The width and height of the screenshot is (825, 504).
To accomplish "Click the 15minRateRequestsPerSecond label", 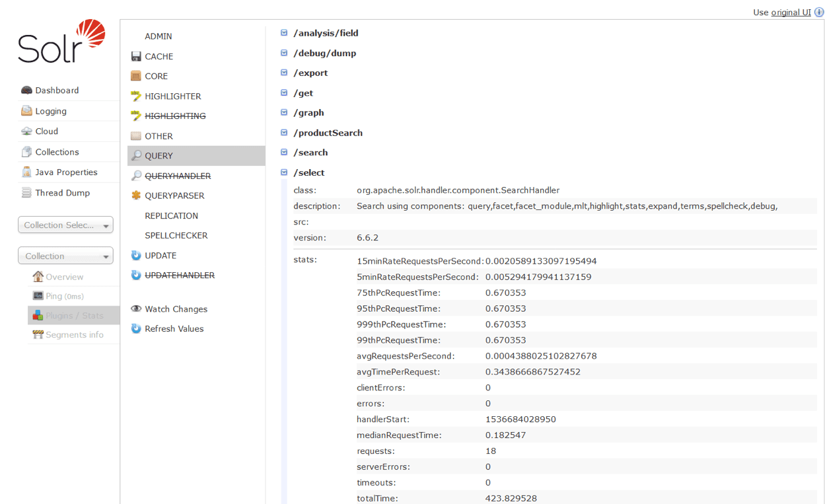I will point(421,261).
